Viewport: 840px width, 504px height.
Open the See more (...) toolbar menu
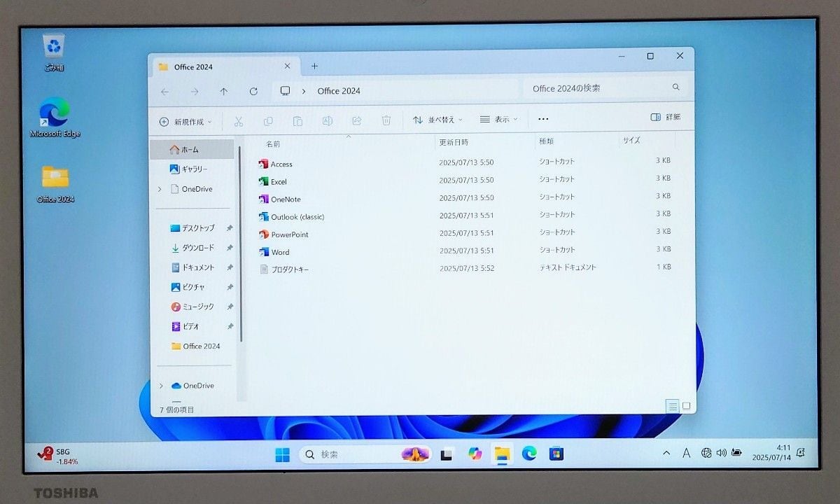[x=543, y=120]
